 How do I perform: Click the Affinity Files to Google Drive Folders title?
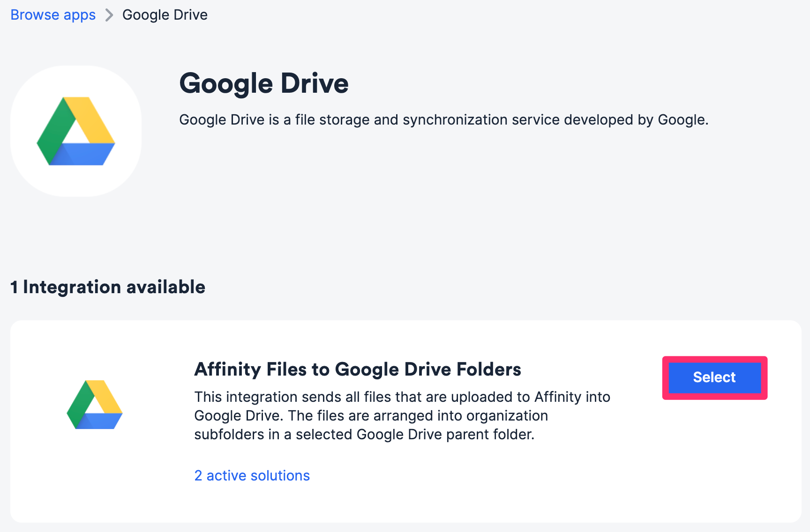tap(358, 369)
